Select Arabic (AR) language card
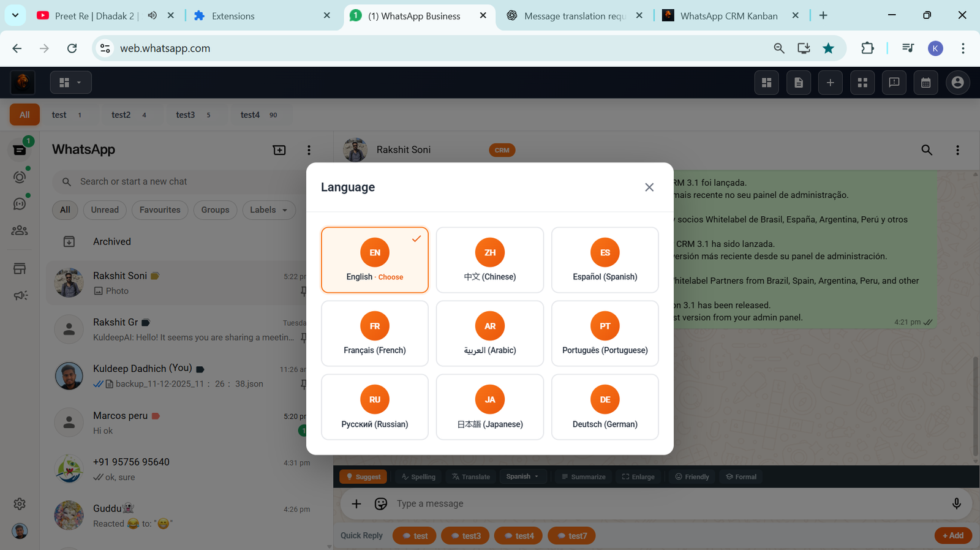The height and width of the screenshot is (550, 980). 490,333
